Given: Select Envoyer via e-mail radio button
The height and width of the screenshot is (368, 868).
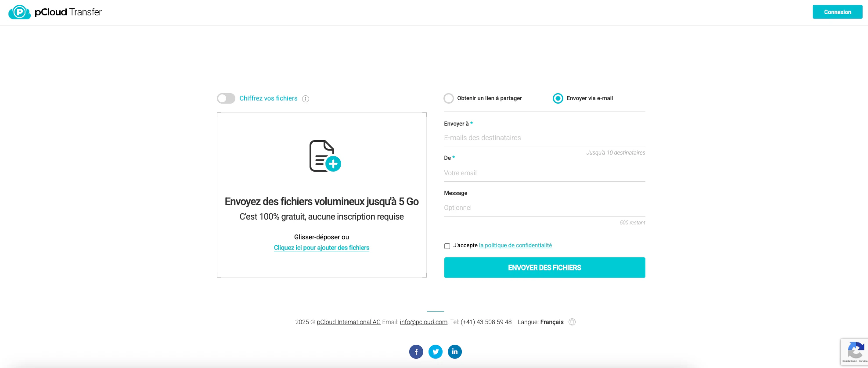Looking at the screenshot, I should [558, 98].
